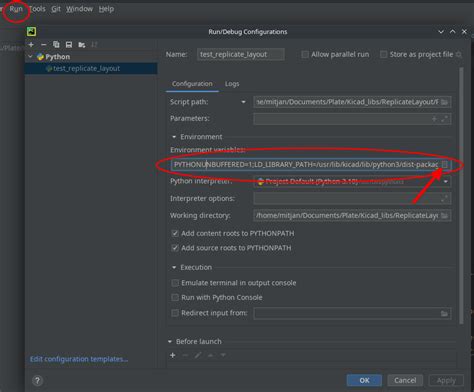Browse for the script path folder
Viewport: 474px width, 392px height.
point(444,102)
